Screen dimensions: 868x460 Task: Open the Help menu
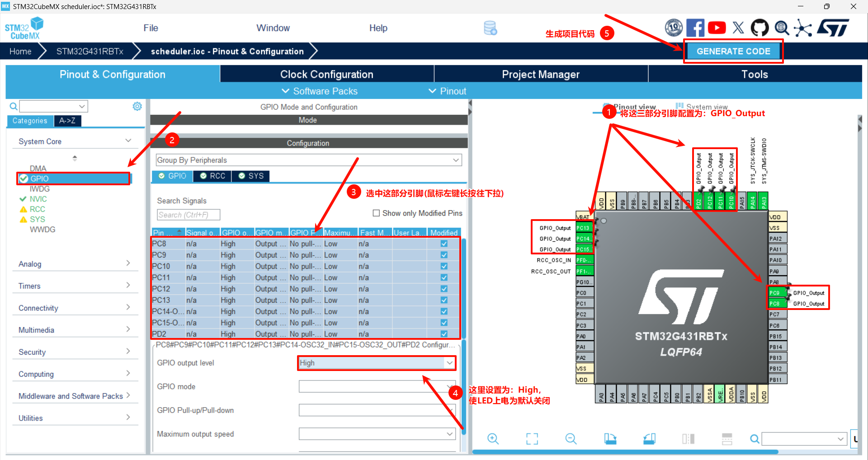378,28
